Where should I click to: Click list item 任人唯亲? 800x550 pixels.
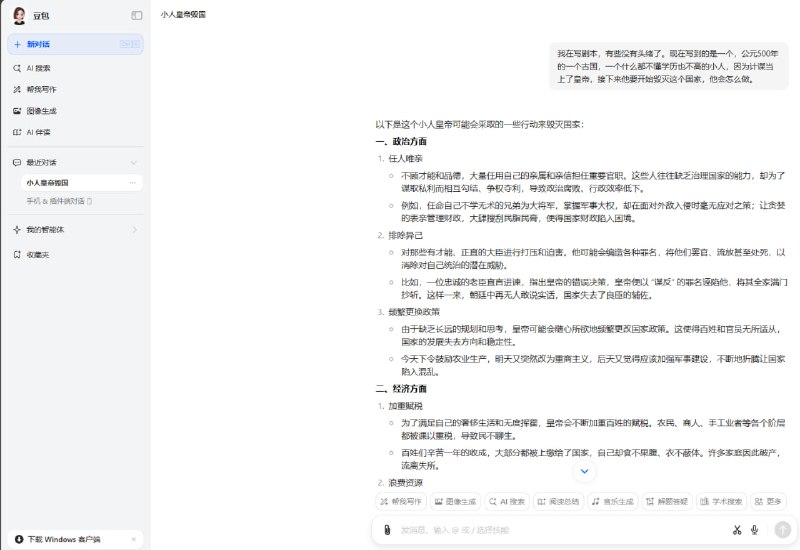pyautogui.click(x=406, y=159)
